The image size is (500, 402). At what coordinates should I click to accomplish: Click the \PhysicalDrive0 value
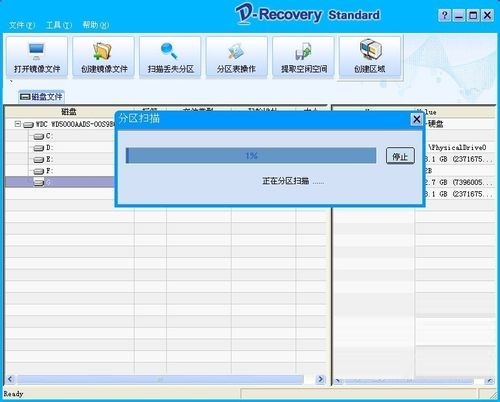coord(457,147)
